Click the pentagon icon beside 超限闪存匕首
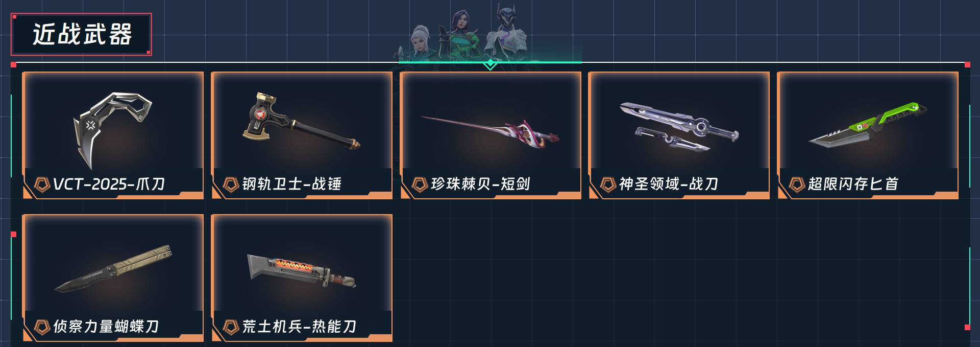The width and height of the screenshot is (980, 347). click(797, 184)
